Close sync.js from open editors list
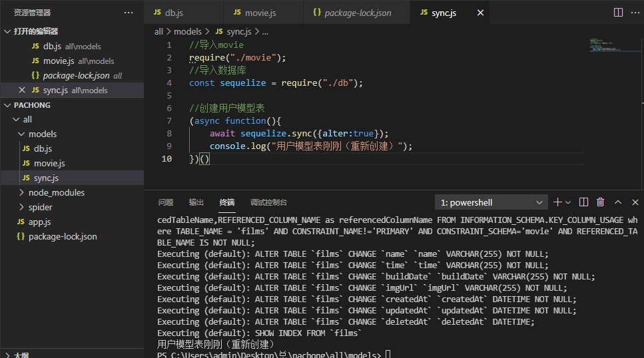The width and height of the screenshot is (644, 358). [22, 90]
